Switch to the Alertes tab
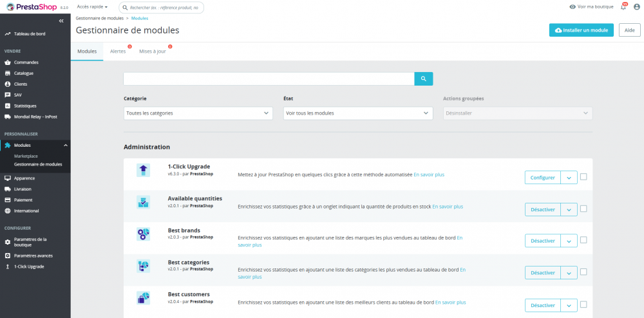644x318 pixels. click(118, 51)
